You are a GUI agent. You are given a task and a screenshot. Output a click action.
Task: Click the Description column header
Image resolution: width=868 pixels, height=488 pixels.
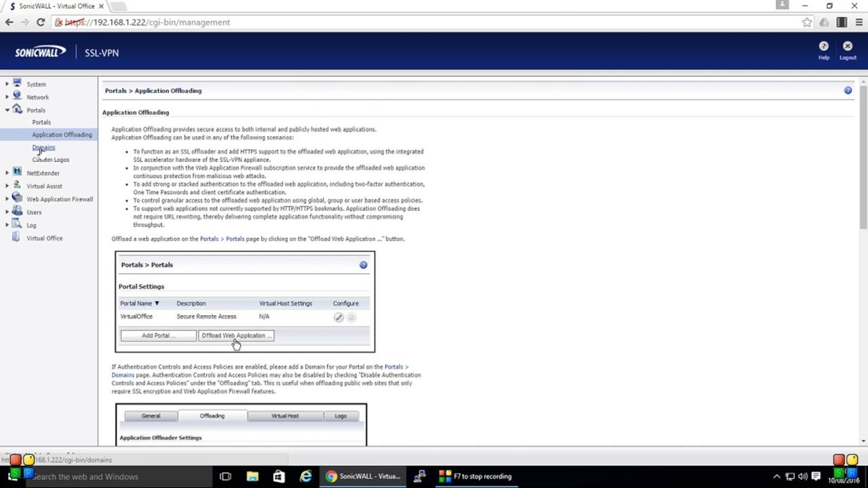point(191,304)
